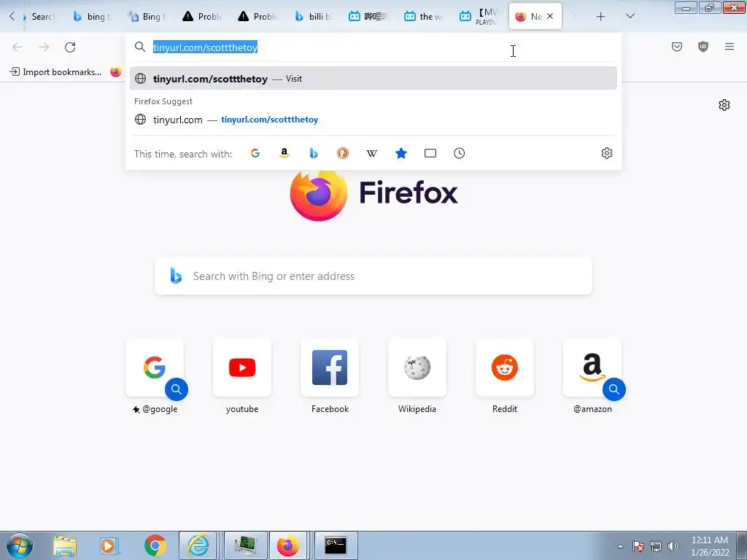Focus the 'Search with Bing' box

coord(373,276)
